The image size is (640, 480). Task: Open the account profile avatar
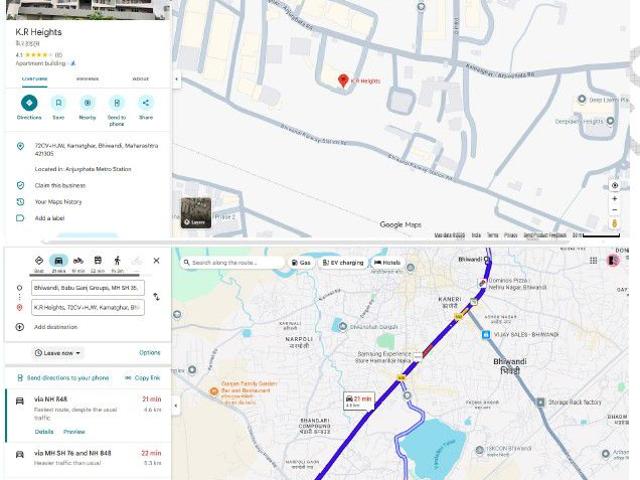pos(613,260)
